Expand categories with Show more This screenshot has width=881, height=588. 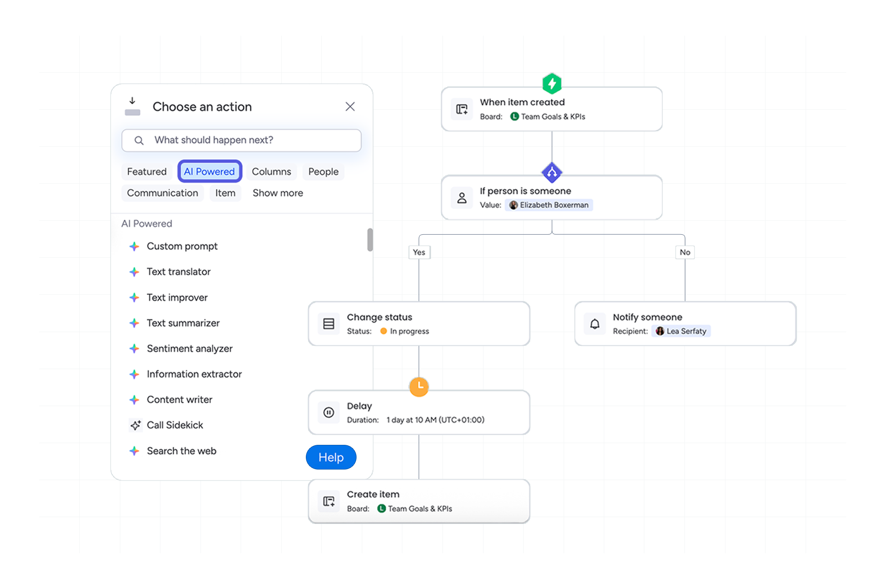tap(278, 193)
